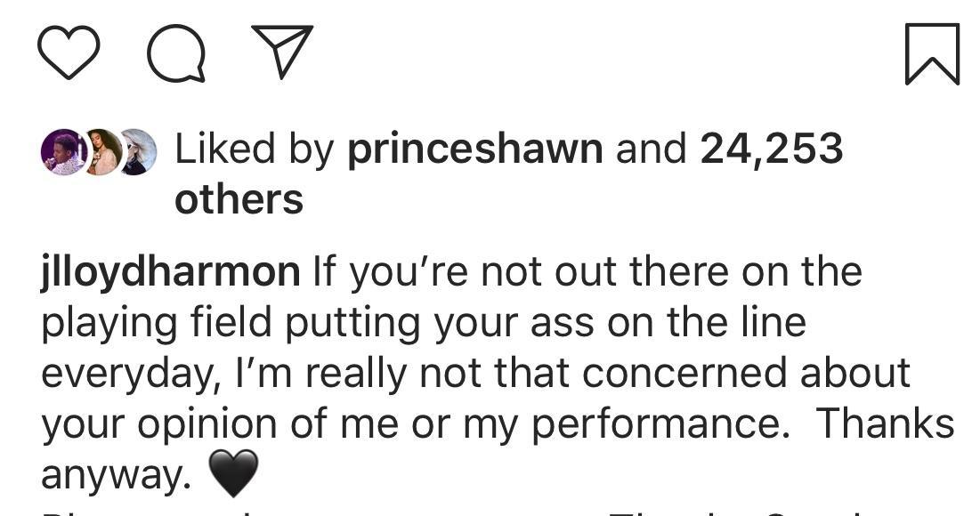The height and width of the screenshot is (516, 980).
Task: Tap the black heart emoji in caption
Action: [x=232, y=472]
